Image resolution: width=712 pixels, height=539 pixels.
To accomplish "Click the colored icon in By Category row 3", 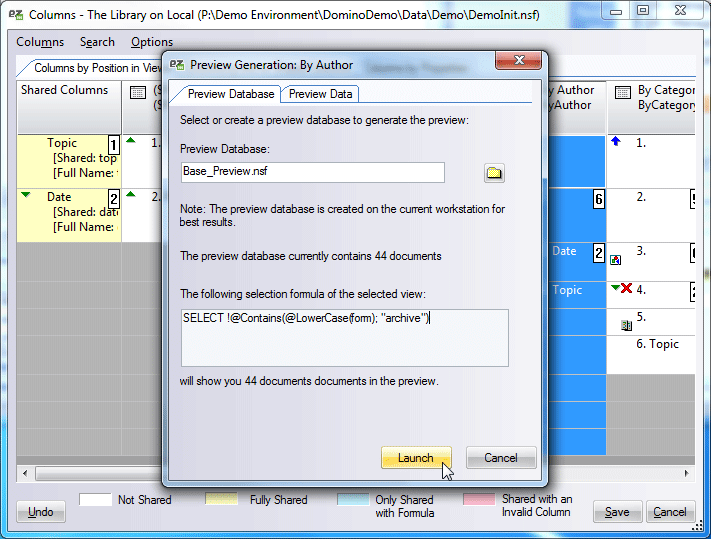I will pyautogui.click(x=615, y=260).
